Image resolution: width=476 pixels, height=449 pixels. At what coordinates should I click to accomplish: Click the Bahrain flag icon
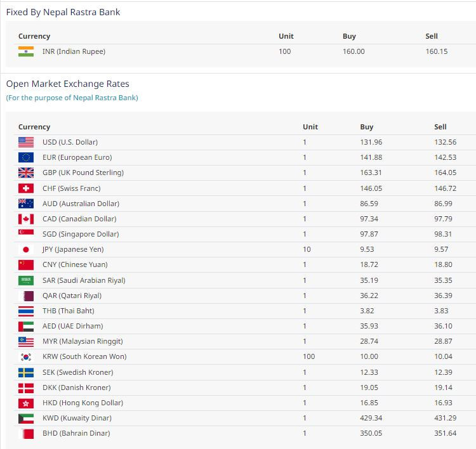coord(26,434)
